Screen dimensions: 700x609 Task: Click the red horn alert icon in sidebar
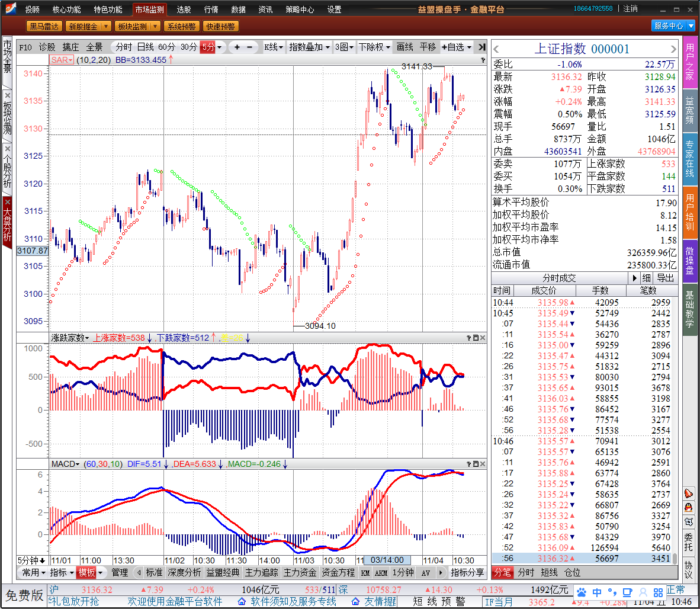point(689,493)
